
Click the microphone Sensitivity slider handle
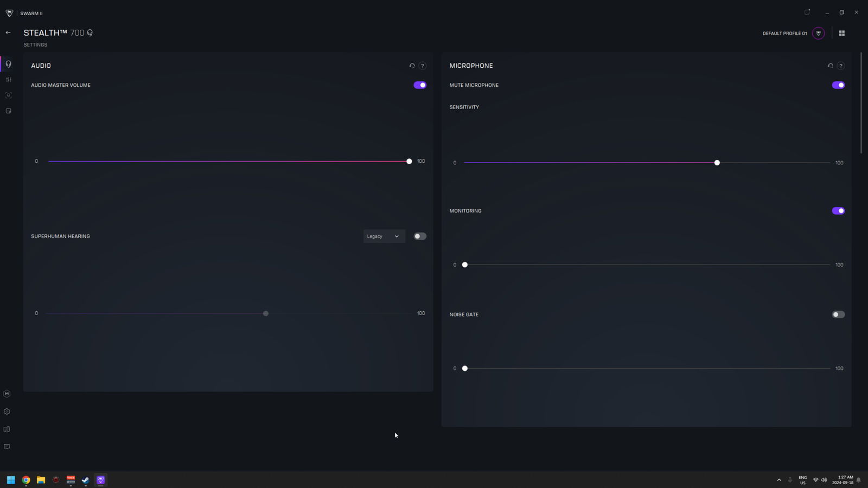[x=717, y=163]
